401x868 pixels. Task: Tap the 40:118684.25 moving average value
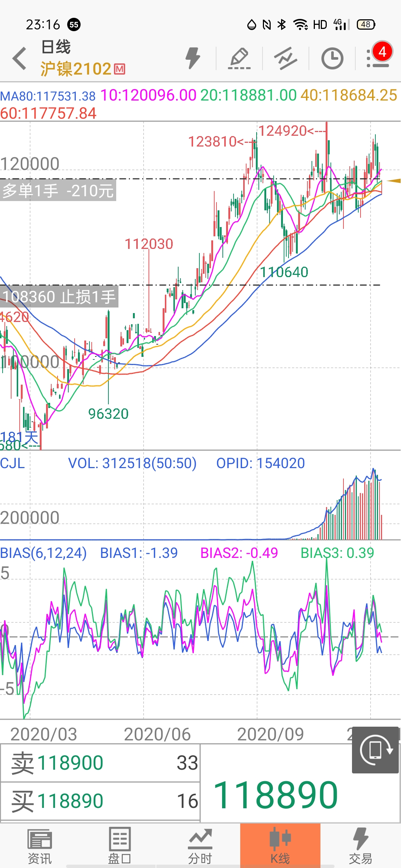[x=349, y=95]
